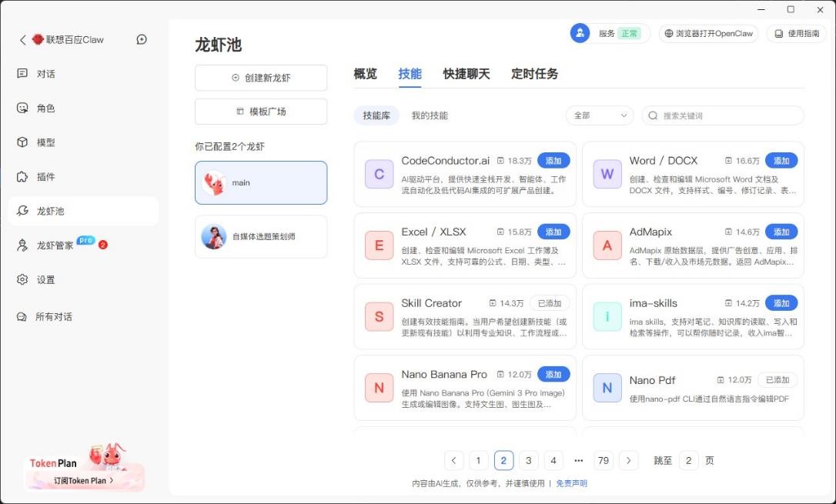Select 龙虾池 in the sidebar
This screenshot has height=504, width=836.
pos(83,211)
